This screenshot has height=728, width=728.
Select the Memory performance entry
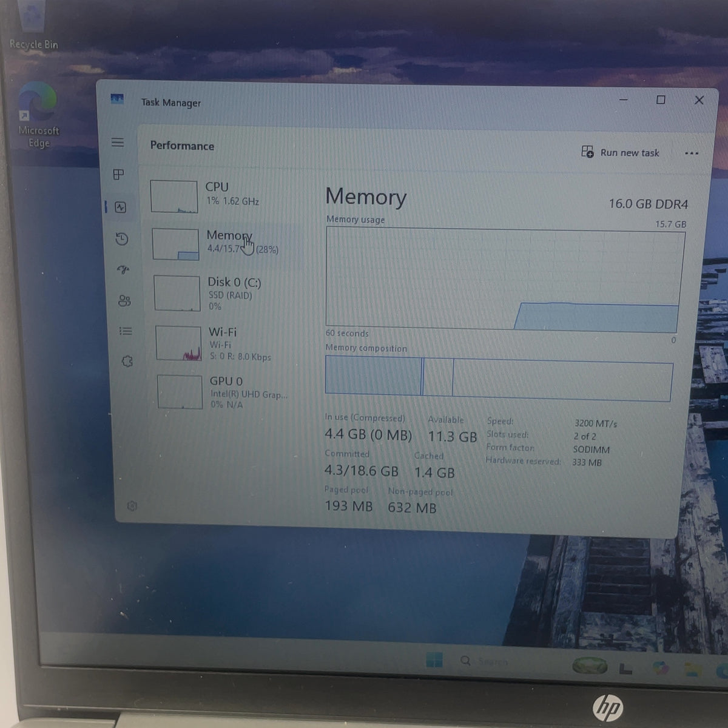[x=223, y=243]
